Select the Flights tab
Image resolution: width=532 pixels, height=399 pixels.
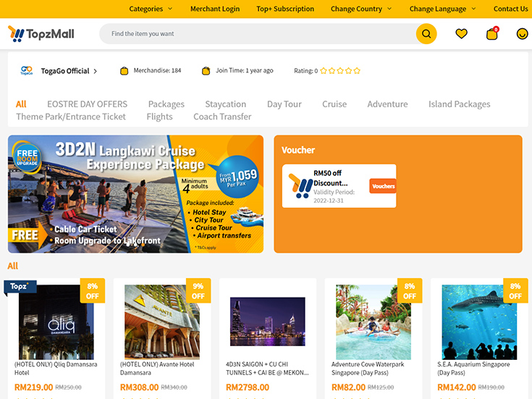pyautogui.click(x=159, y=117)
